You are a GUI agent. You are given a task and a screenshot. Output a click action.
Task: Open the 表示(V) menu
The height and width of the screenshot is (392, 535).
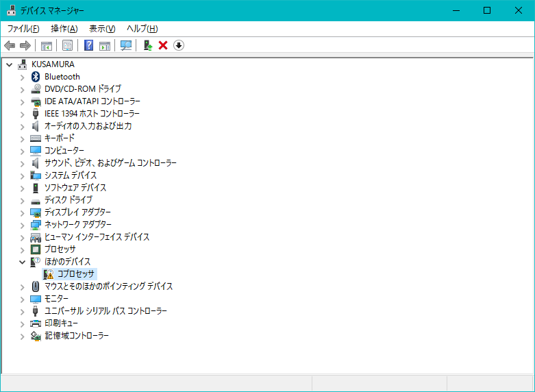(102, 29)
